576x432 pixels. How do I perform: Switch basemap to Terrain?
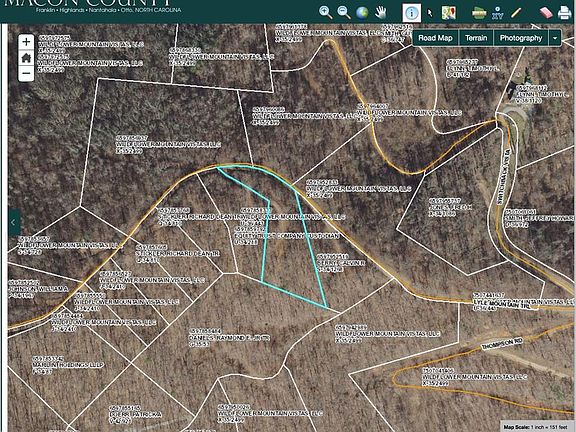click(x=476, y=38)
